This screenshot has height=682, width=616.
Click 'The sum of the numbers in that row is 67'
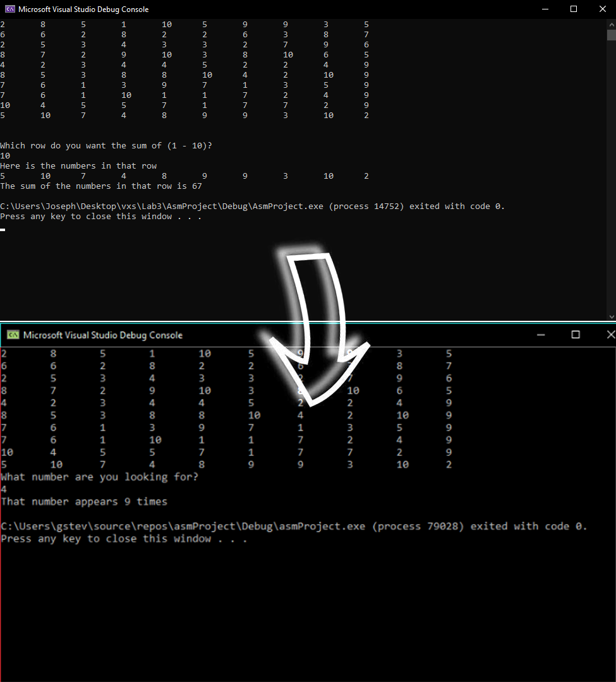(101, 186)
